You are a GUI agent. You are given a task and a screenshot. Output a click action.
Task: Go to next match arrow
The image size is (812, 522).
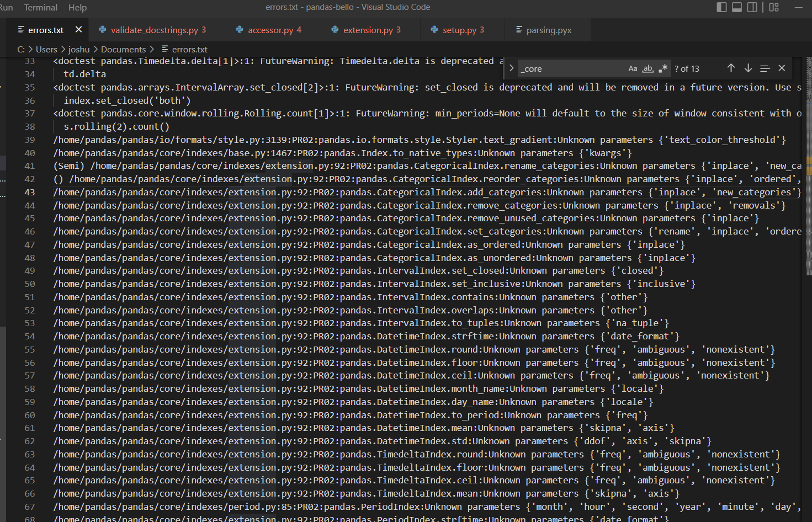pyautogui.click(x=748, y=68)
